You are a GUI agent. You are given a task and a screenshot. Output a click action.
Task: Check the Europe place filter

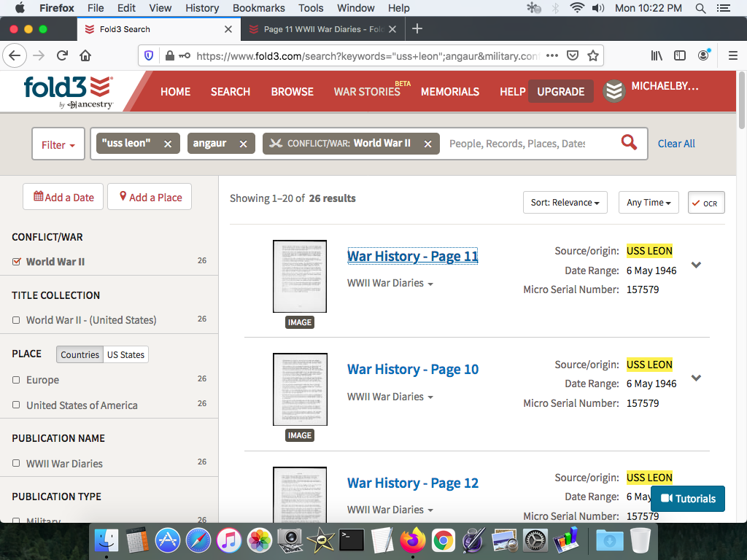[x=16, y=380]
